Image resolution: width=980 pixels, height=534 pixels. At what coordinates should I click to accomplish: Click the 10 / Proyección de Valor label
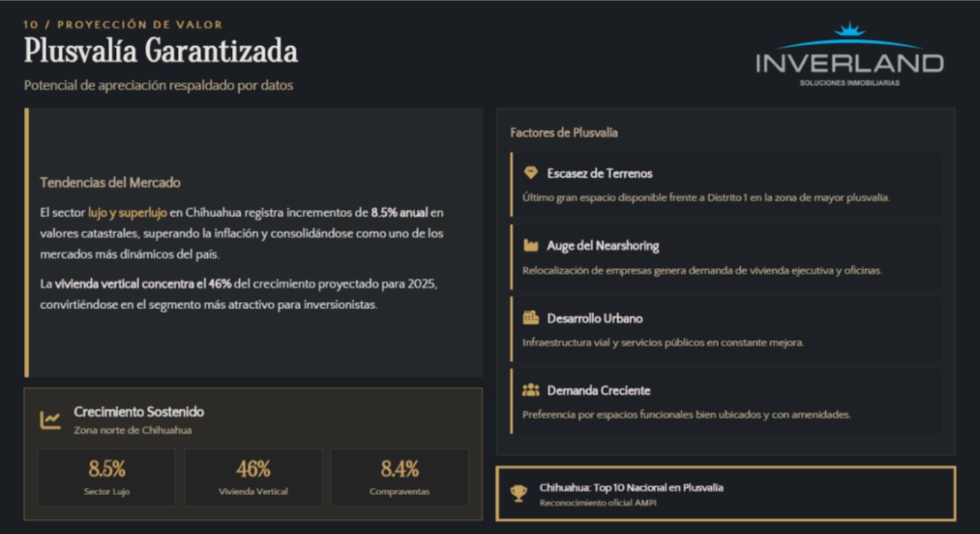[x=123, y=25]
